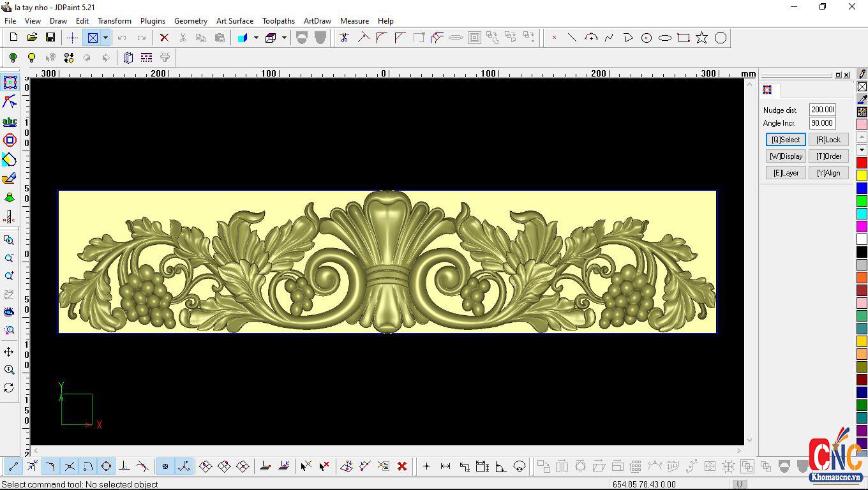Toggle the endpoint snap button

[x=13, y=466]
